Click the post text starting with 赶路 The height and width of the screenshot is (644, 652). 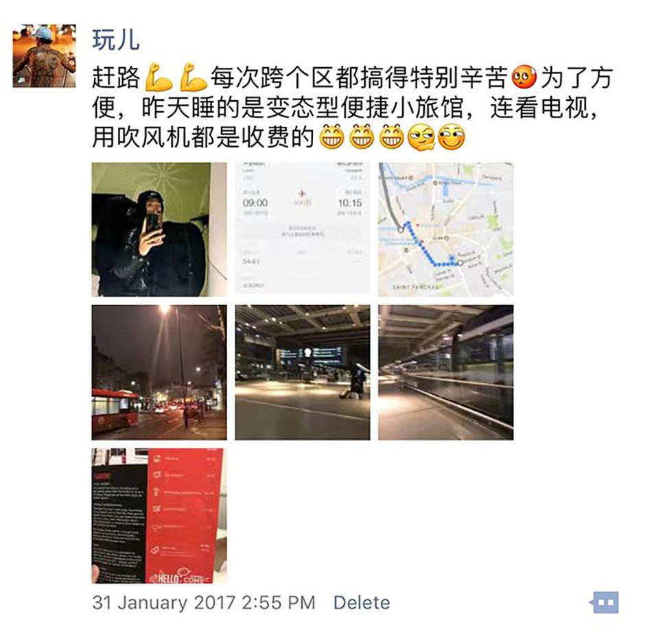(353, 107)
